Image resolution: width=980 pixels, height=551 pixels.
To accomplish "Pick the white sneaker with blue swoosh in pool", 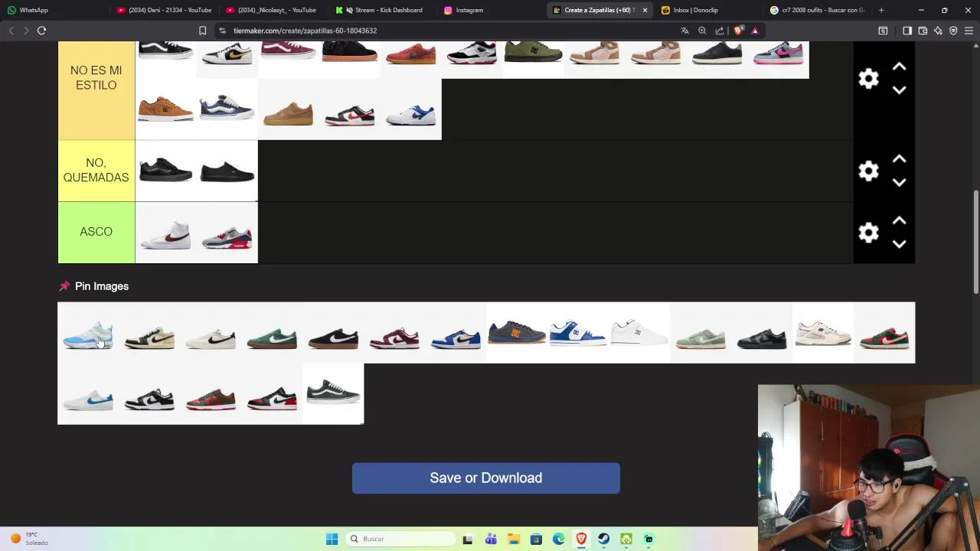I will 88,394.
